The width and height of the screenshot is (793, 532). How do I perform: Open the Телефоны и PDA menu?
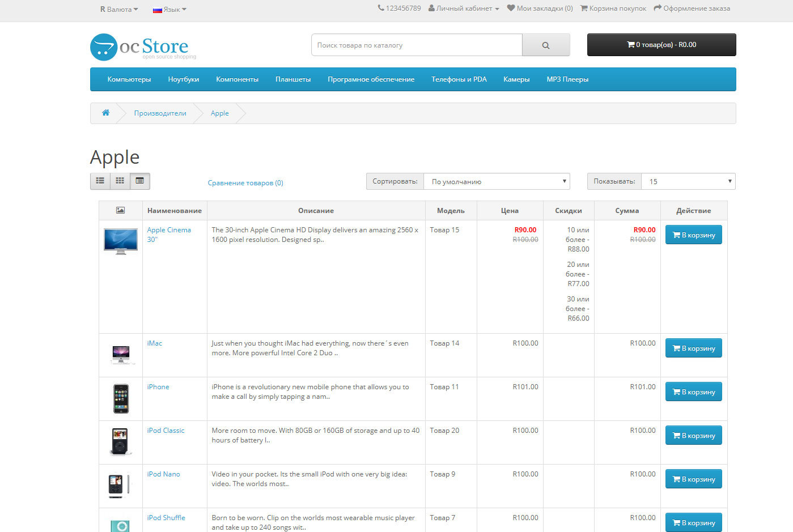(x=459, y=79)
